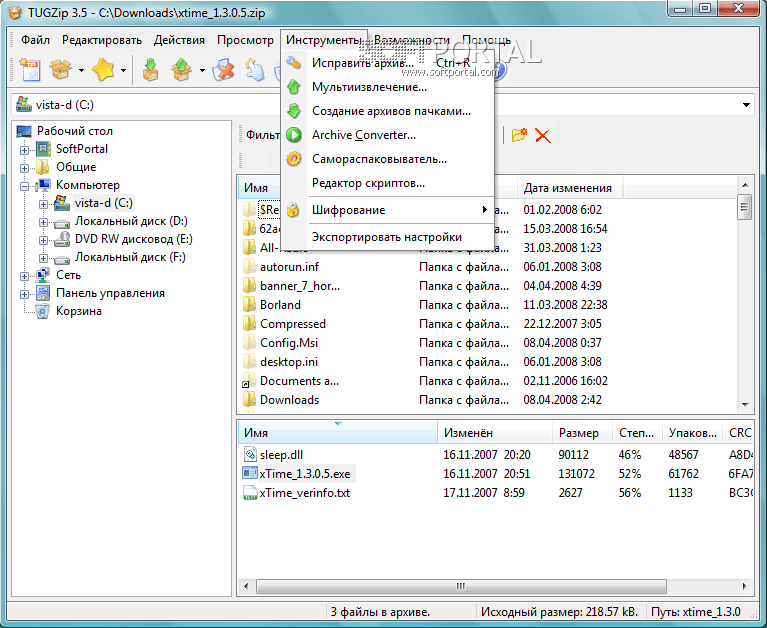This screenshot has width=767, height=628.
Task: Click the Downloads folder icon
Action: click(249, 400)
